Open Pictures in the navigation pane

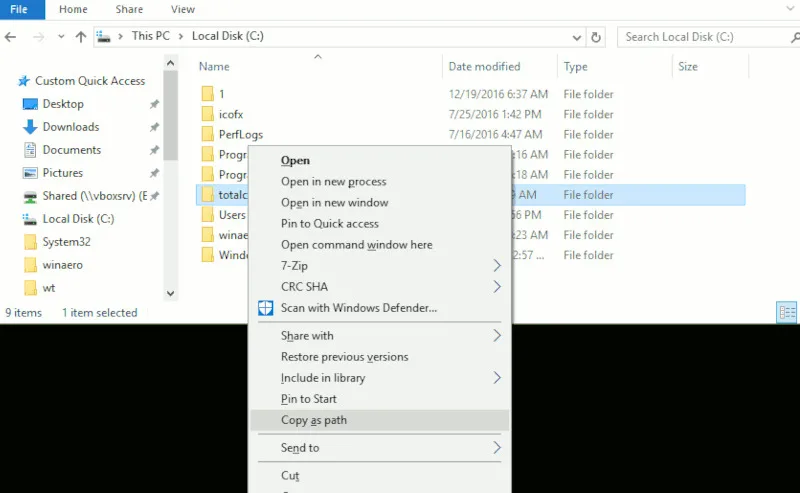63,172
